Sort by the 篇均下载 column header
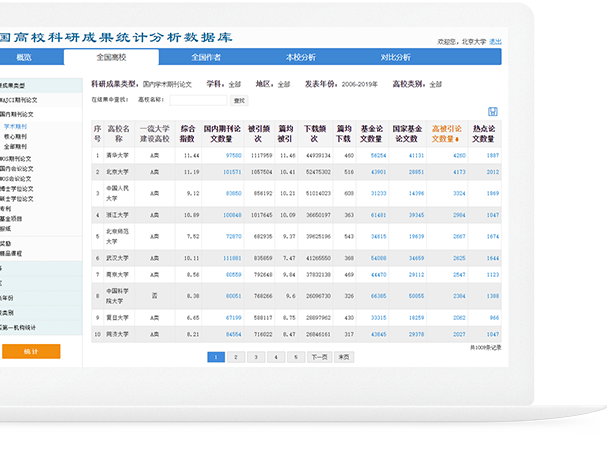The image size is (615, 458). pos(344,134)
